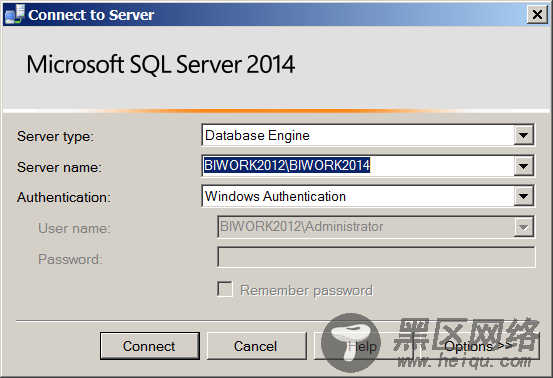
Task: Click the Password input field
Action: coord(376,257)
